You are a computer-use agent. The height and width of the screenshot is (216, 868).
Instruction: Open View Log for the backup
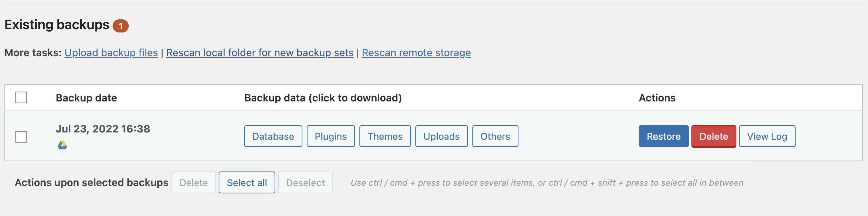tap(767, 136)
